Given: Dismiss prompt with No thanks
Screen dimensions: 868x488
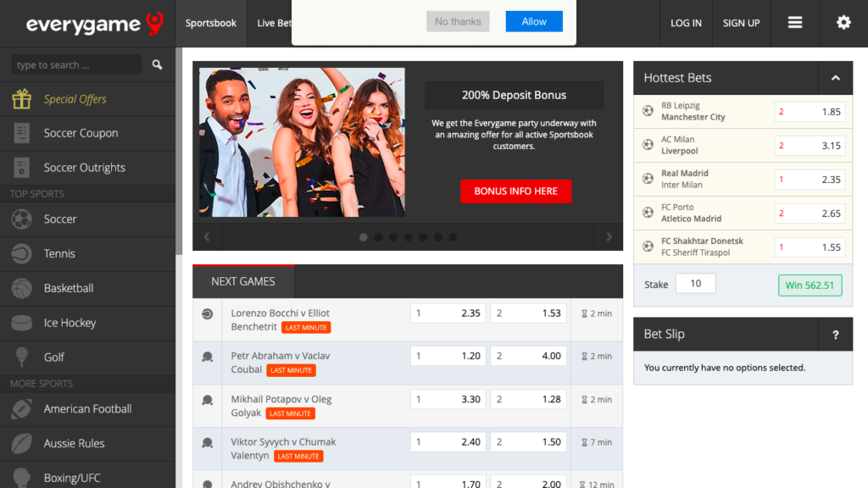Looking at the screenshot, I should click(x=458, y=21).
